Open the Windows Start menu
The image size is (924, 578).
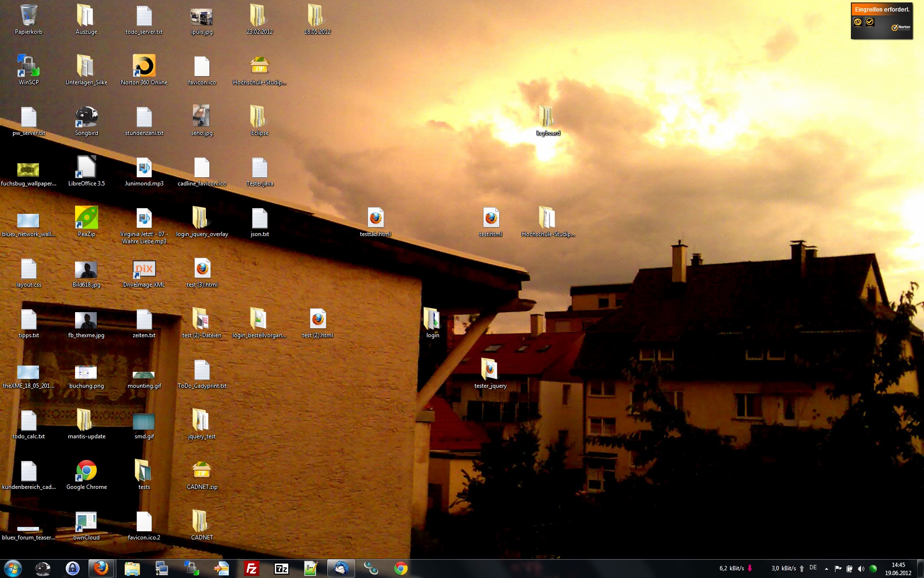click(x=13, y=568)
